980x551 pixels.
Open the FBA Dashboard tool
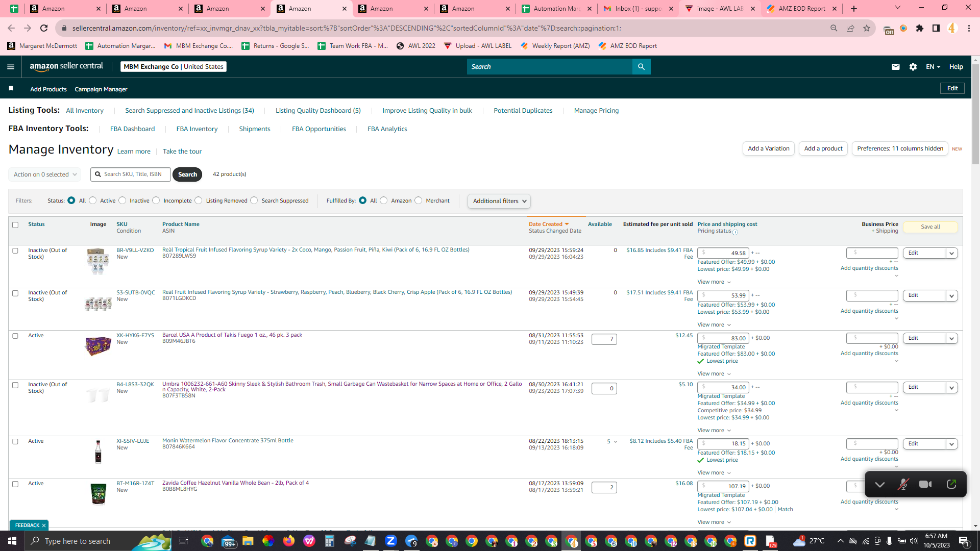132,129
